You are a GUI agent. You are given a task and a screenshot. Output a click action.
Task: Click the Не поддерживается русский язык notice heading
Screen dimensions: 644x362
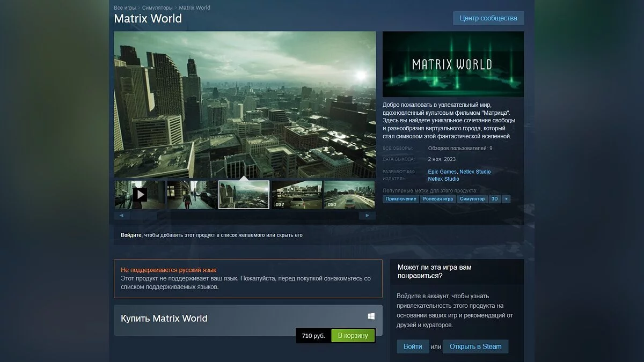169,270
